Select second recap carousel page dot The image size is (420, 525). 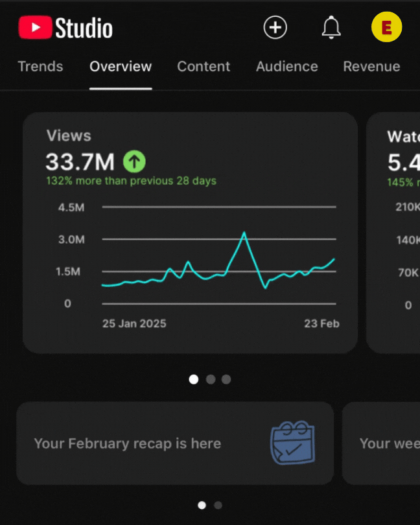(218, 505)
